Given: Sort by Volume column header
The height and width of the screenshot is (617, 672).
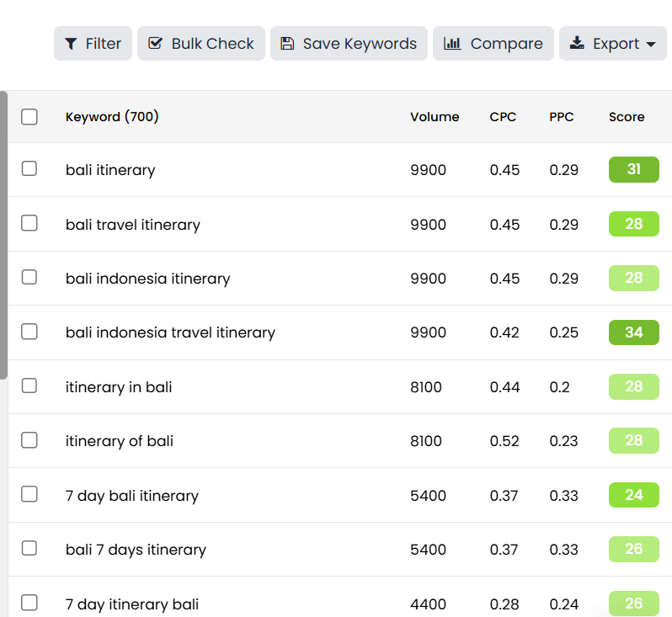Looking at the screenshot, I should point(435,116).
